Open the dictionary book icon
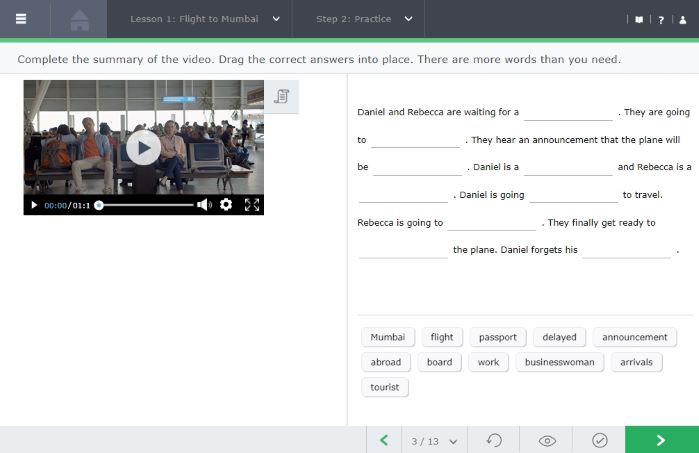 (639, 19)
